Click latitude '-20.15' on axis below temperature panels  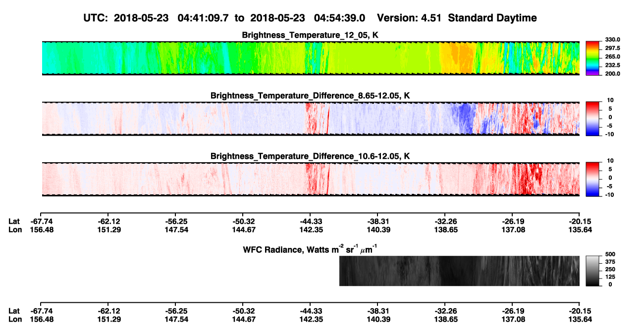pyautogui.click(x=580, y=221)
